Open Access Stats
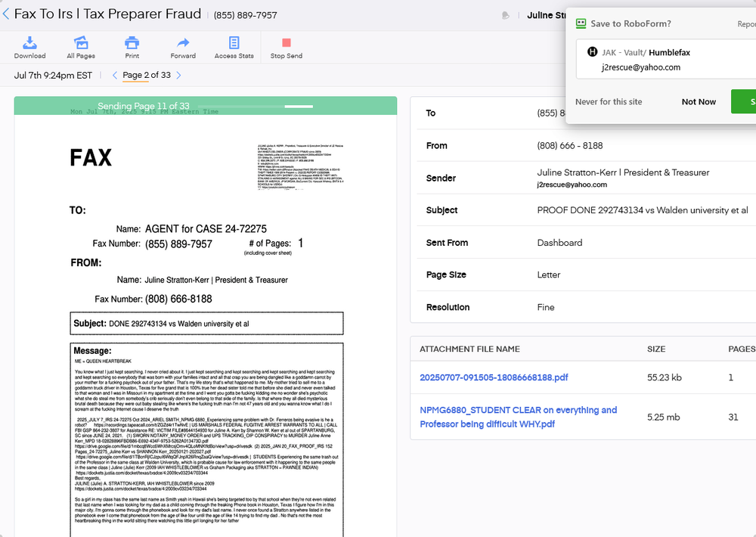The width and height of the screenshot is (756, 537). point(234,48)
